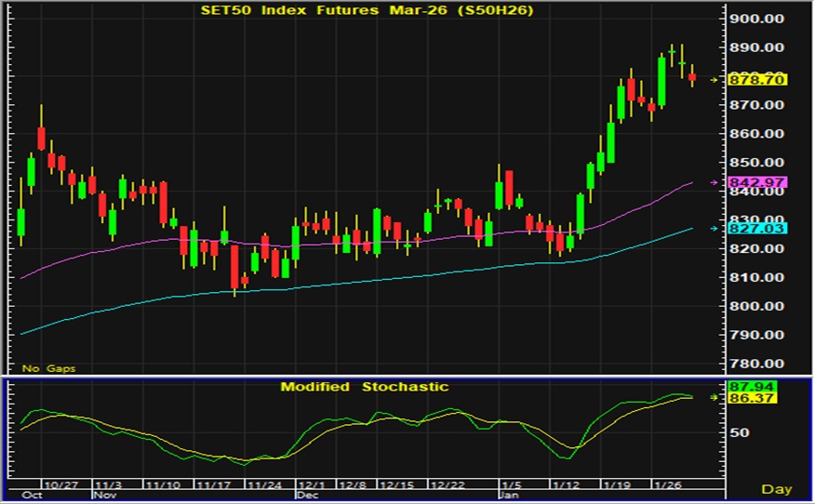Click the 11/17 date on time axis
Viewport: 815px width, 504px height.
coord(214,485)
